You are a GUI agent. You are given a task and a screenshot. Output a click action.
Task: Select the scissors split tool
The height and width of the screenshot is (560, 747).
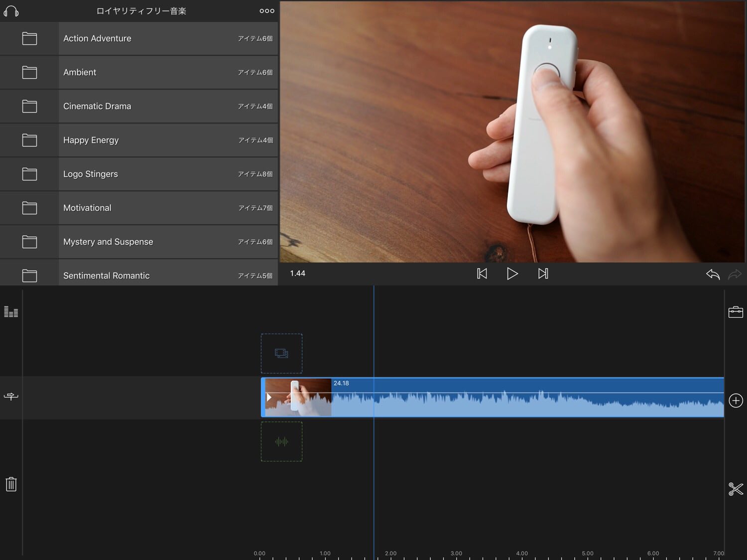(x=736, y=489)
